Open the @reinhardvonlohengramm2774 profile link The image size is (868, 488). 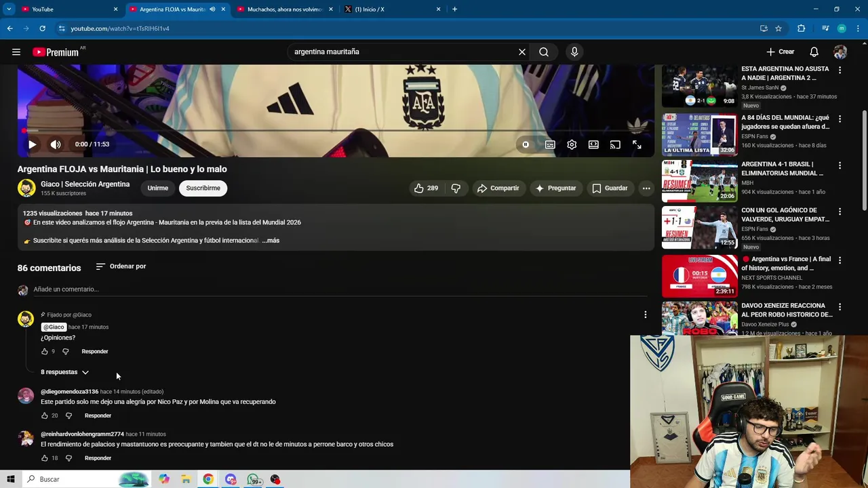tap(82, 434)
